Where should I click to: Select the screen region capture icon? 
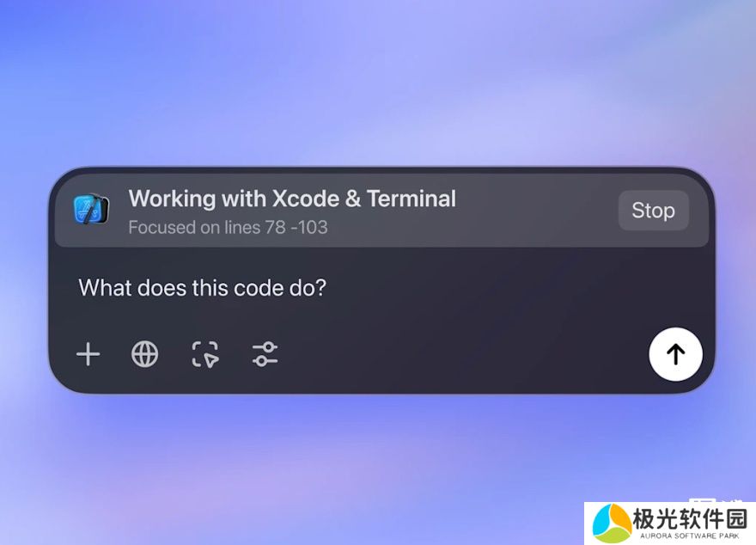coord(205,354)
